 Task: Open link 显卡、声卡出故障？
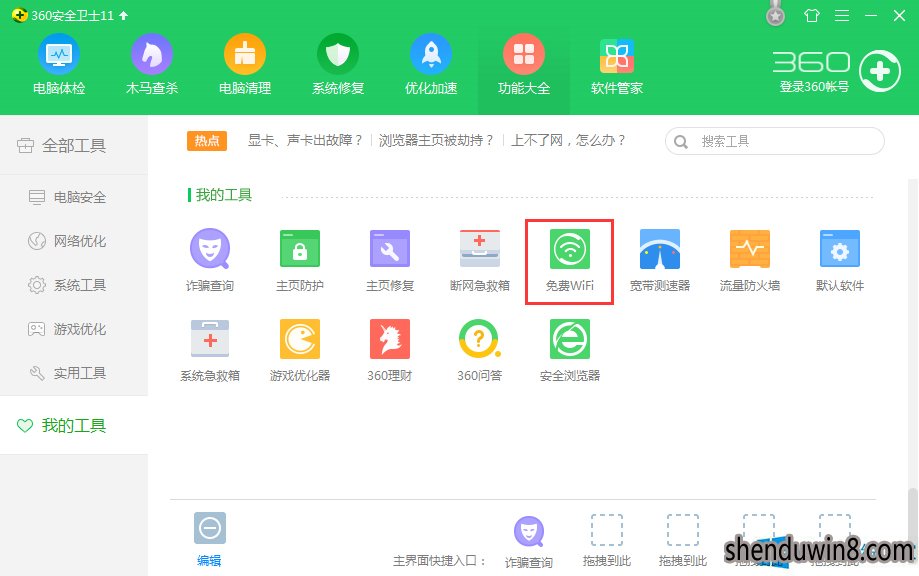pyautogui.click(x=305, y=141)
